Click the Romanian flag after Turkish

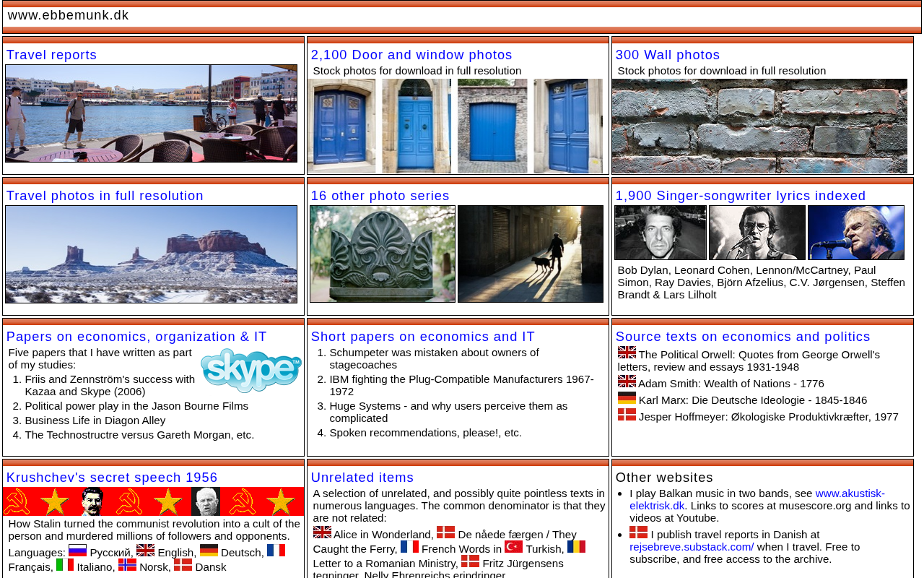576,547
